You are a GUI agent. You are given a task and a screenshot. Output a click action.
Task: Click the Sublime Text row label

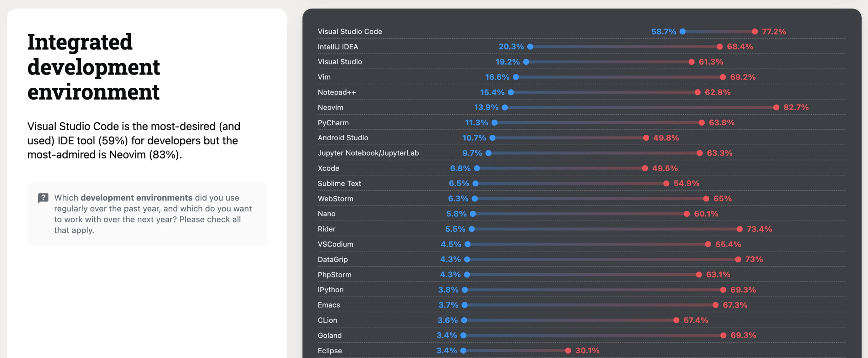339,184
